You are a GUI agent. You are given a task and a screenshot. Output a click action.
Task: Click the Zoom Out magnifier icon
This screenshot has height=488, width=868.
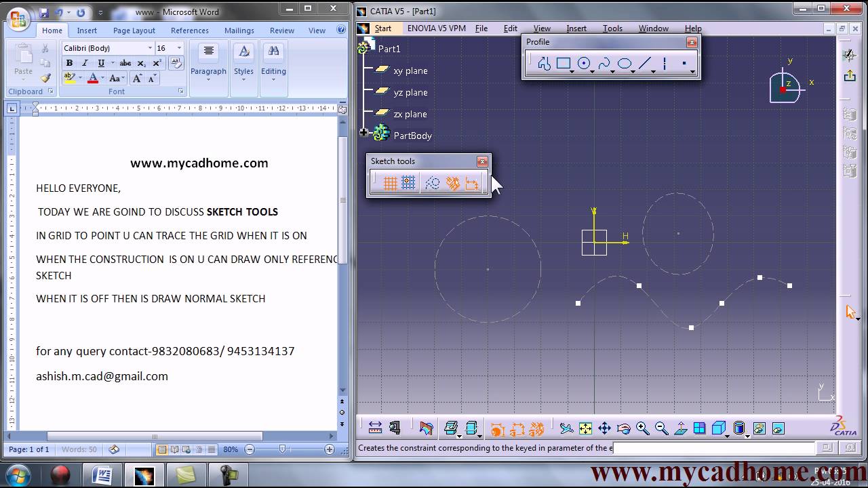point(661,428)
